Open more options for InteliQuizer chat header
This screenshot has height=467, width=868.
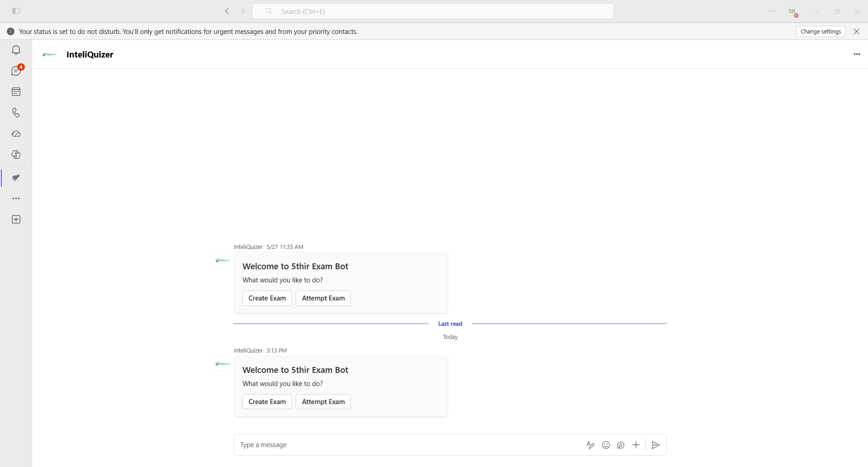[x=857, y=54]
